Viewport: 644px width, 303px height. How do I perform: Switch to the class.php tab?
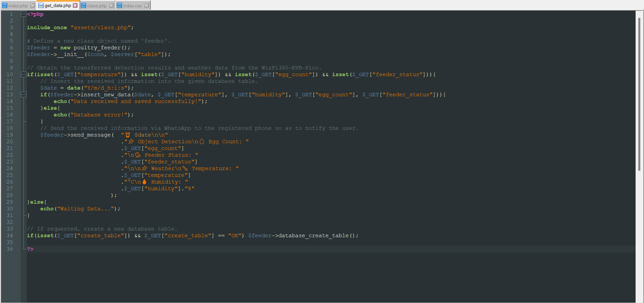(97, 5)
